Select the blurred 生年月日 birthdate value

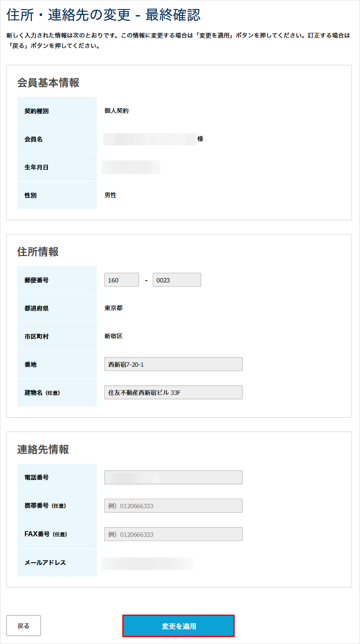pyautogui.click(x=131, y=167)
